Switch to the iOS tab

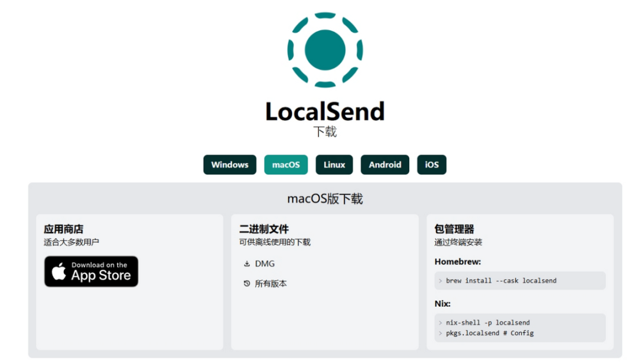432,165
